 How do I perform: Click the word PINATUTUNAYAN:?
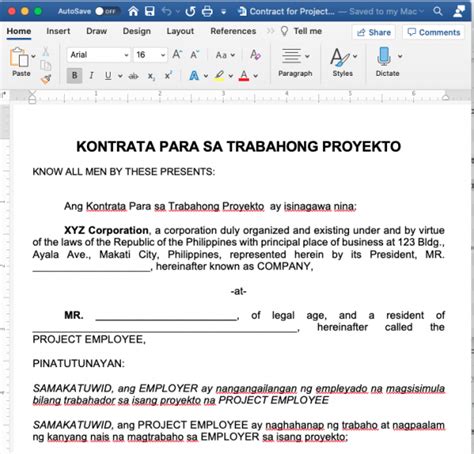tap(79, 363)
